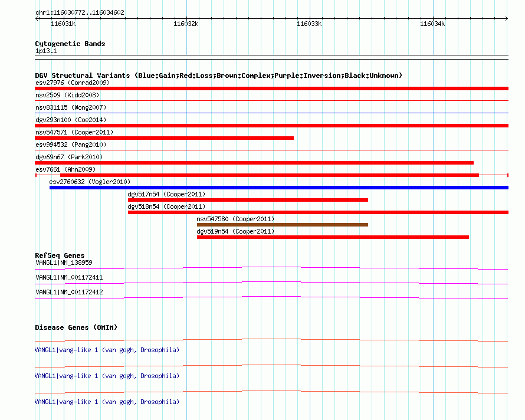Click the dgv519n54 (Cooper2011) label text
525x420 pixels.
235,231
